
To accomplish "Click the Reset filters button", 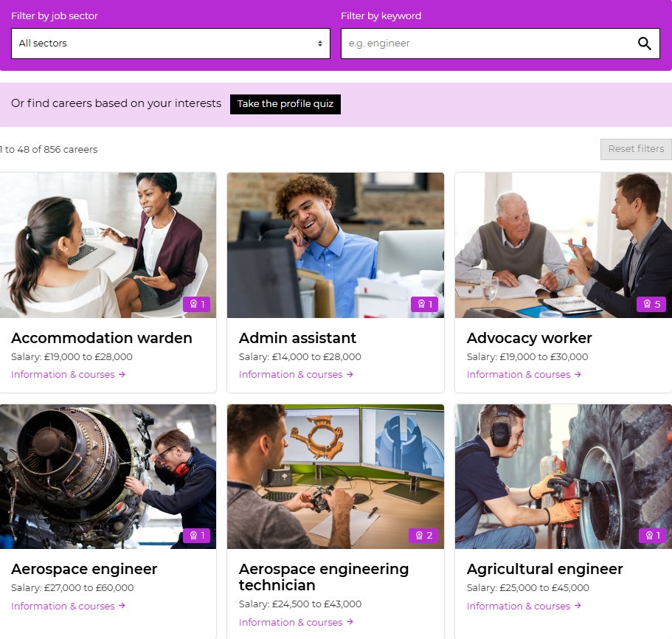I will coord(635,148).
